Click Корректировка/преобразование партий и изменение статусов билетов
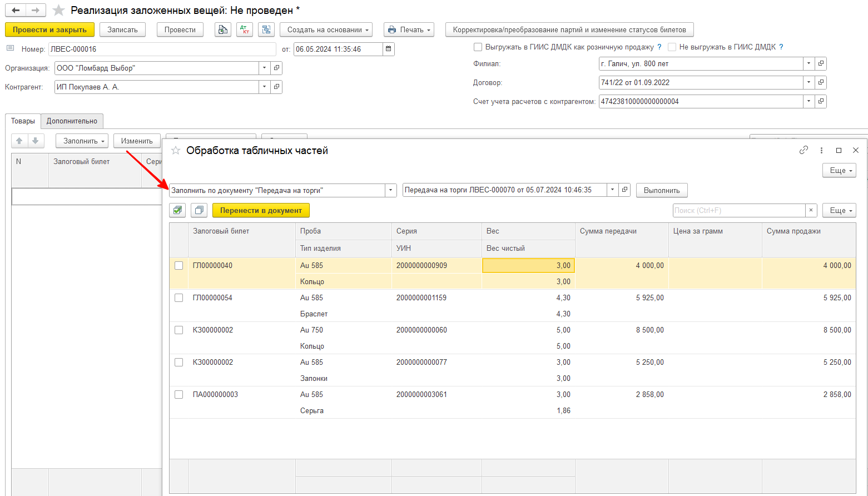 click(x=569, y=30)
